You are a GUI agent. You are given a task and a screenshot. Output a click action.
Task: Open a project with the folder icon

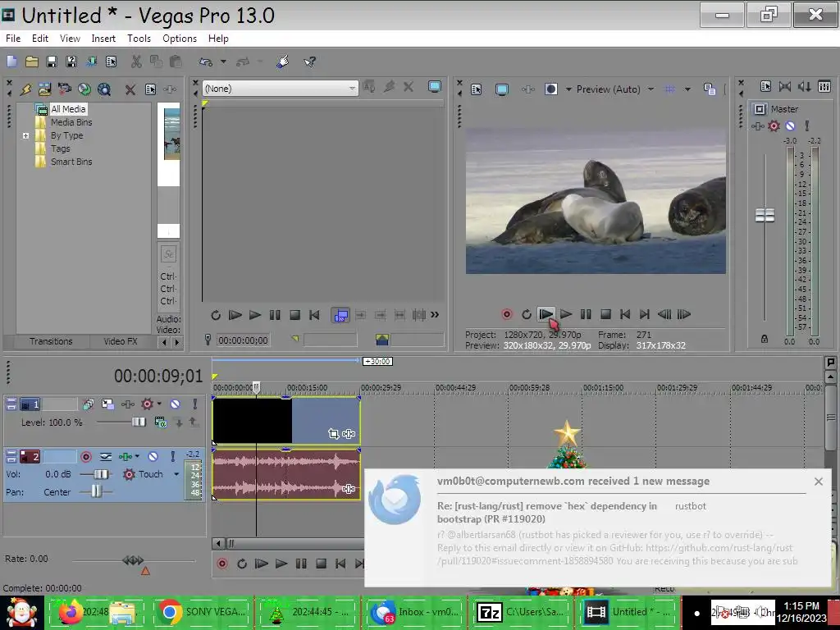point(32,62)
